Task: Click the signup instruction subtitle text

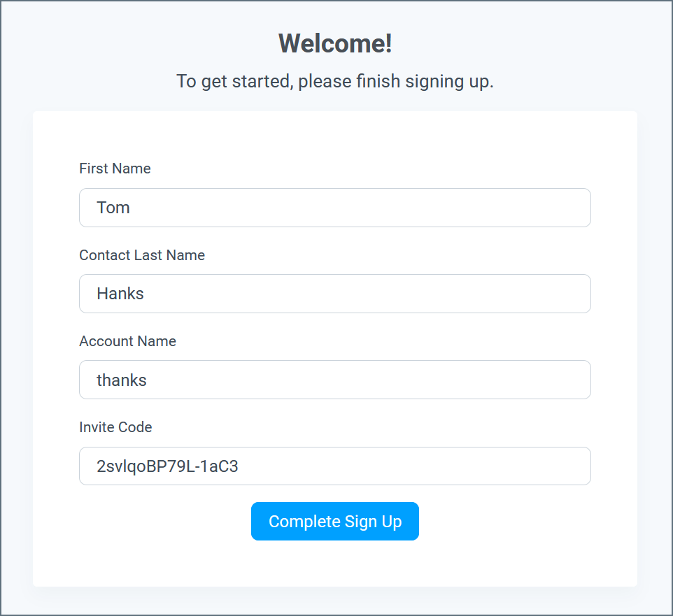Action: [334, 81]
